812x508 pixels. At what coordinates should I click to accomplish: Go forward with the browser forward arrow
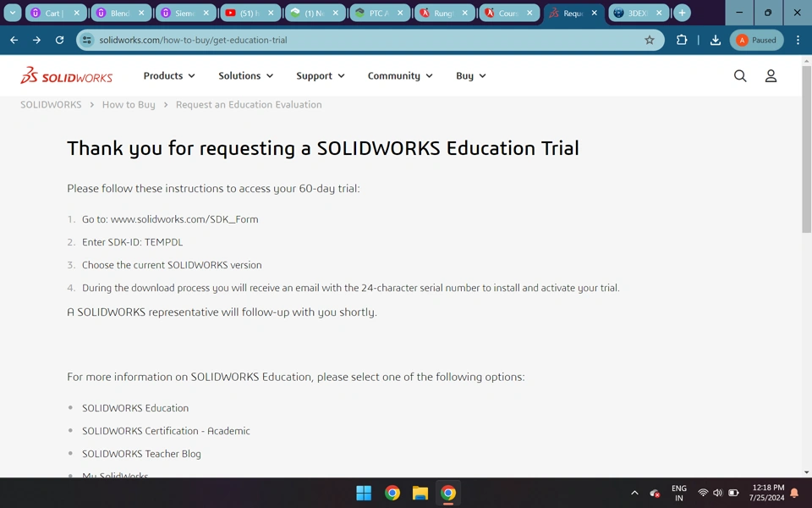click(36, 40)
